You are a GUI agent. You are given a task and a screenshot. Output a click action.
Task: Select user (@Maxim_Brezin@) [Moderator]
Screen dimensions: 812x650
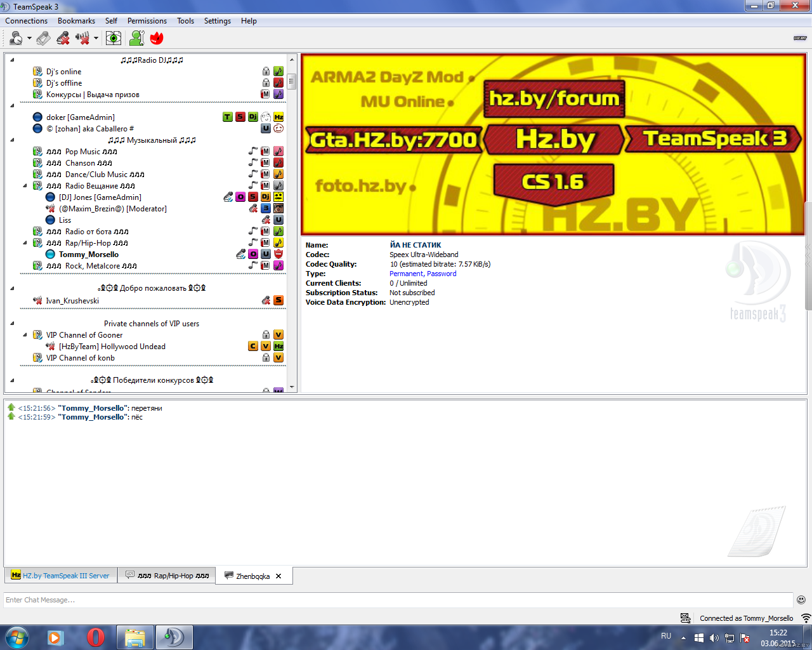click(113, 209)
